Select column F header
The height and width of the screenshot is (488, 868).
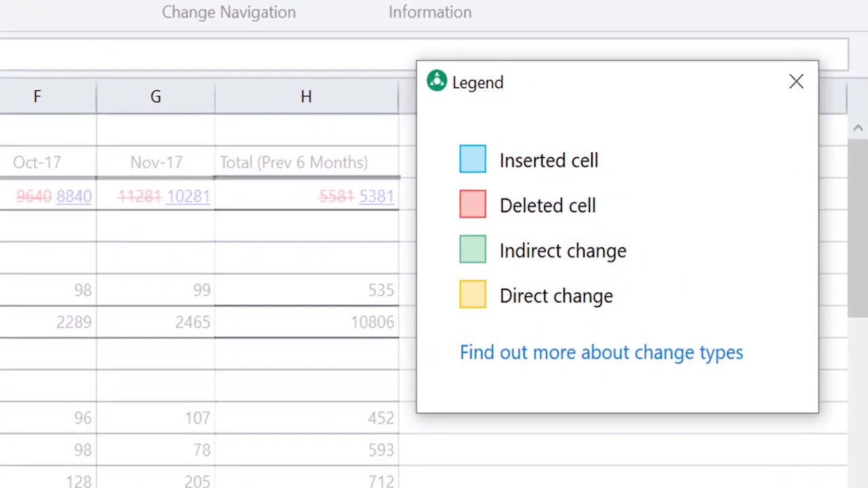tap(48, 97)
